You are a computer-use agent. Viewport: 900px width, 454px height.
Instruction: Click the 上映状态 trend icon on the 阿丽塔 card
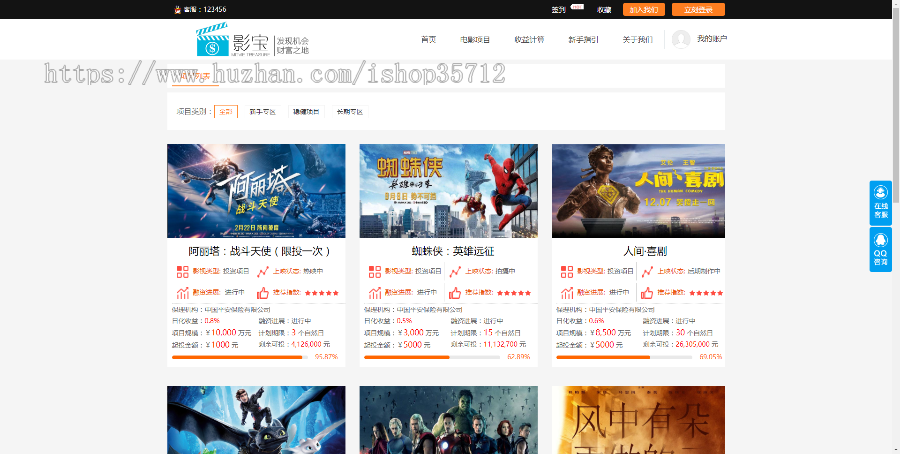point(263,271)
